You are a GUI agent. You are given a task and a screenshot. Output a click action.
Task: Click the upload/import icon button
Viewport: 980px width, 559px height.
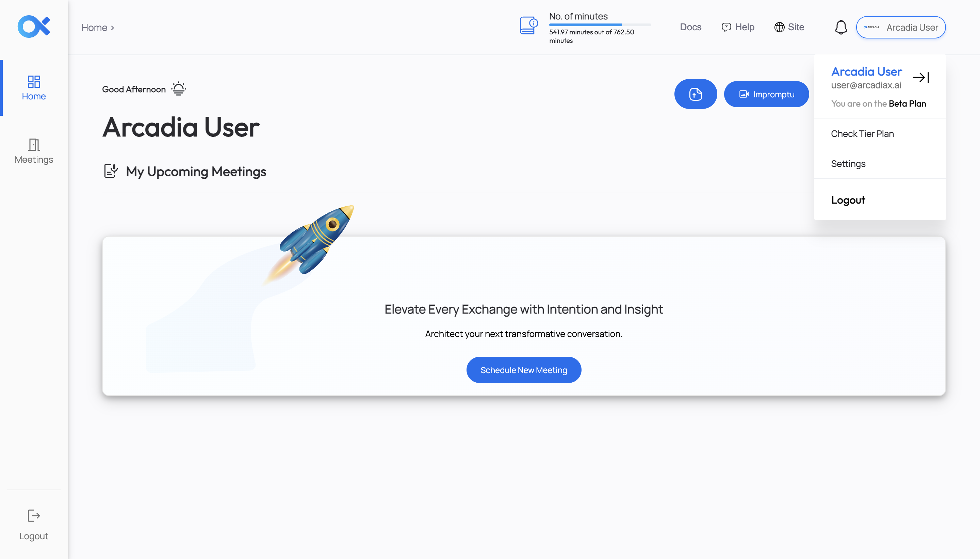point(695,94)
